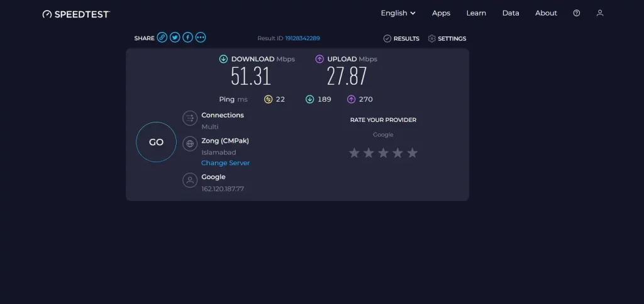Rate provider five stars
Viewport: 644px width, 304px height.
pyautogui.click(x=413, y=153)
